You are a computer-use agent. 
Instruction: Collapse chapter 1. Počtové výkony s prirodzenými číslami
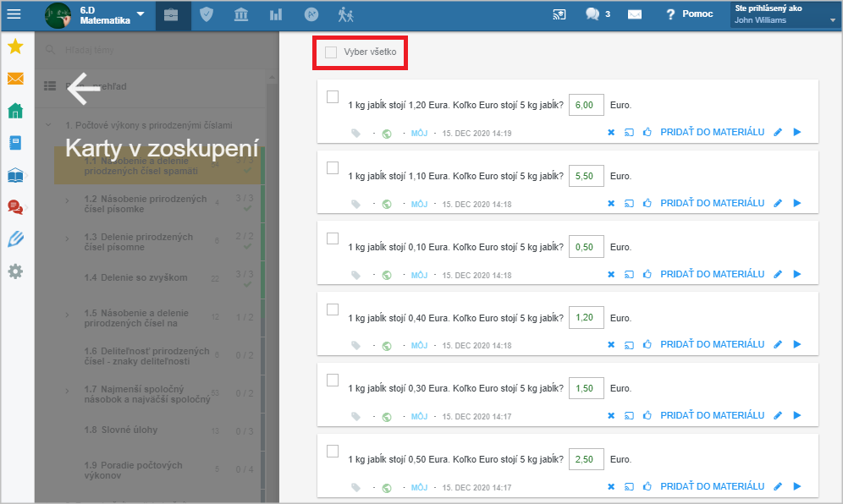(48, 124)
